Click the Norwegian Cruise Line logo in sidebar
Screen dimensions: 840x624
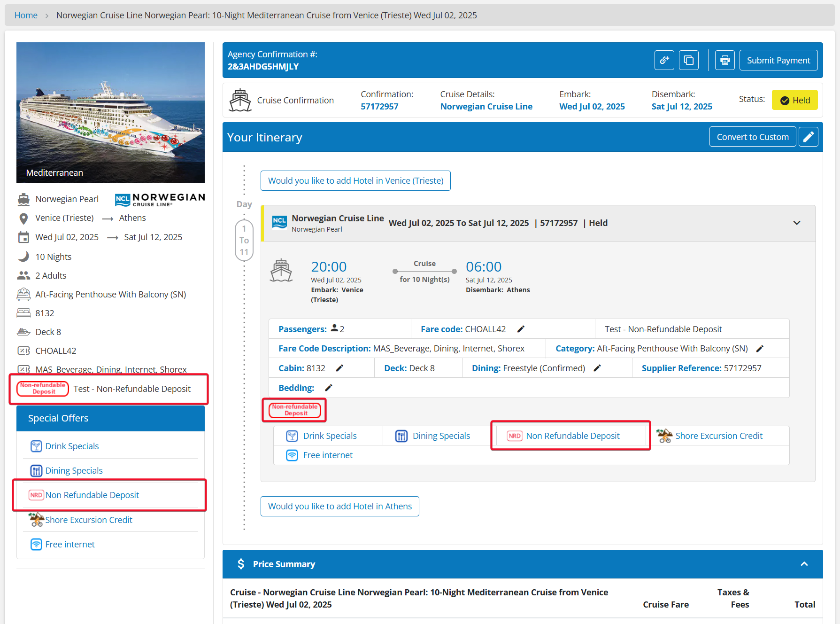click(160, 200)
